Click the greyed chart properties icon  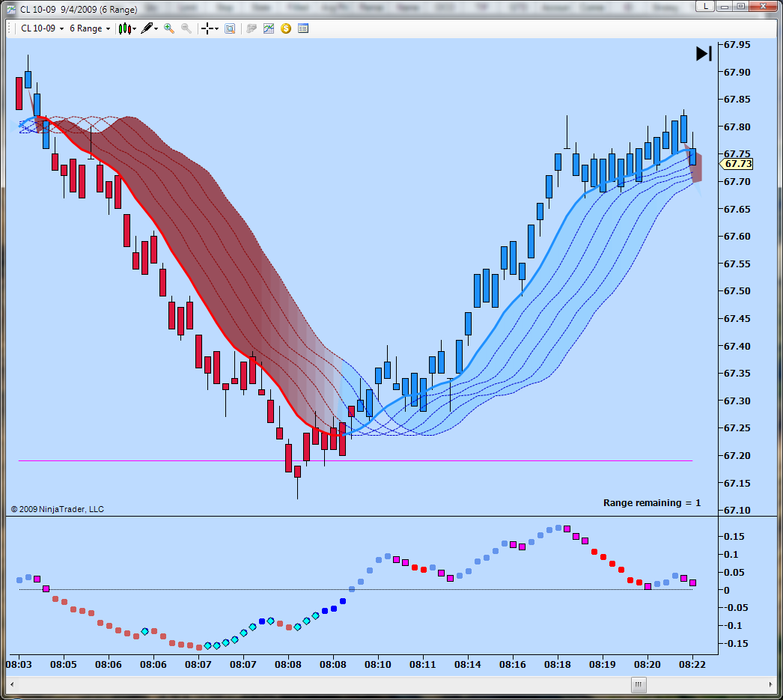coord(252,28)
